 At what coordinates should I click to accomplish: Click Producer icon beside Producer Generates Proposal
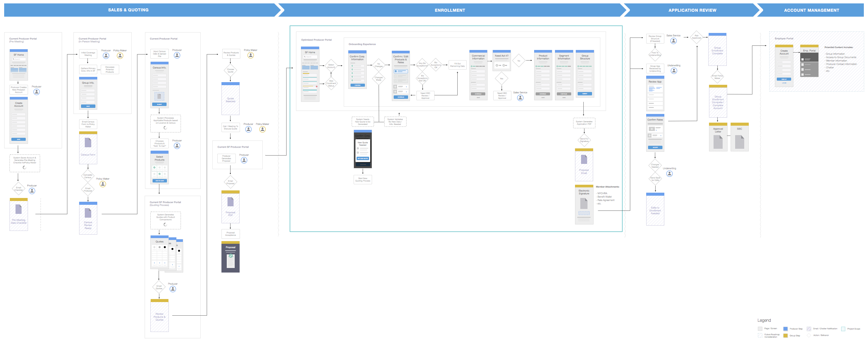pyautogui.click(x=244, y=160)
